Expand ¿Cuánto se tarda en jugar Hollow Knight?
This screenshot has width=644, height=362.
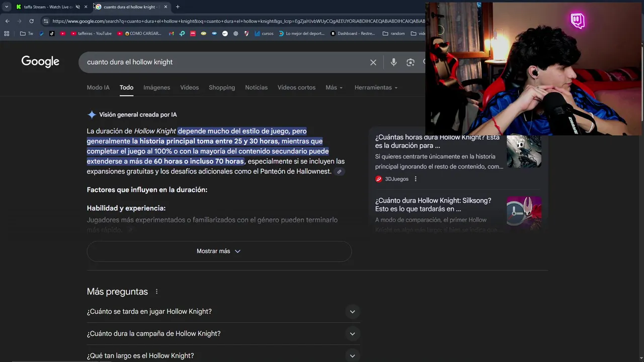pos(223,312)
